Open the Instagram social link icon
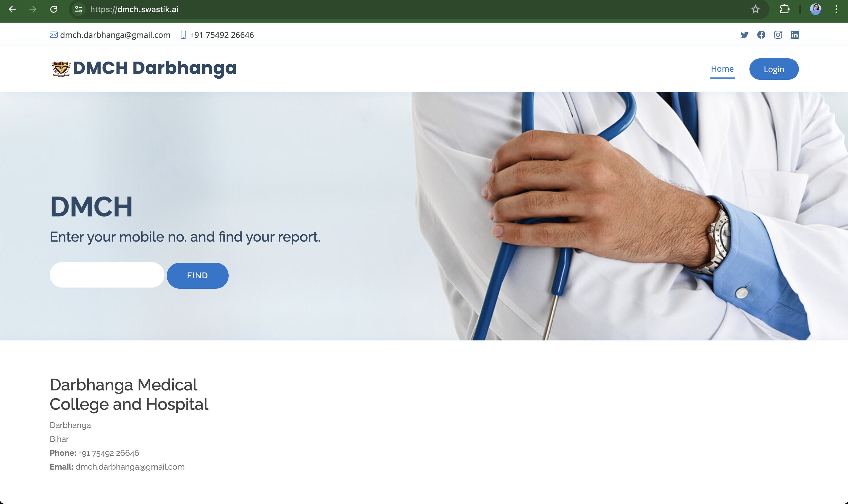The image size is (848, 504). tap(778, 35)
